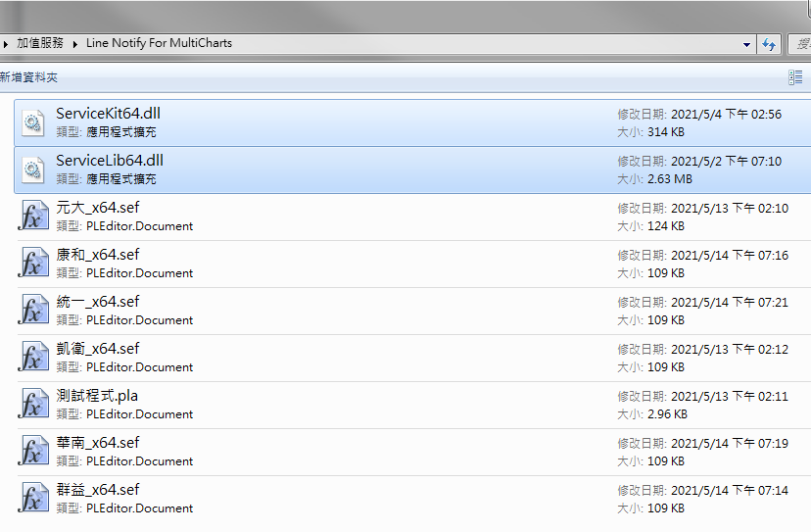Click in the search box
811x532 pixels.
click(799, 44)
